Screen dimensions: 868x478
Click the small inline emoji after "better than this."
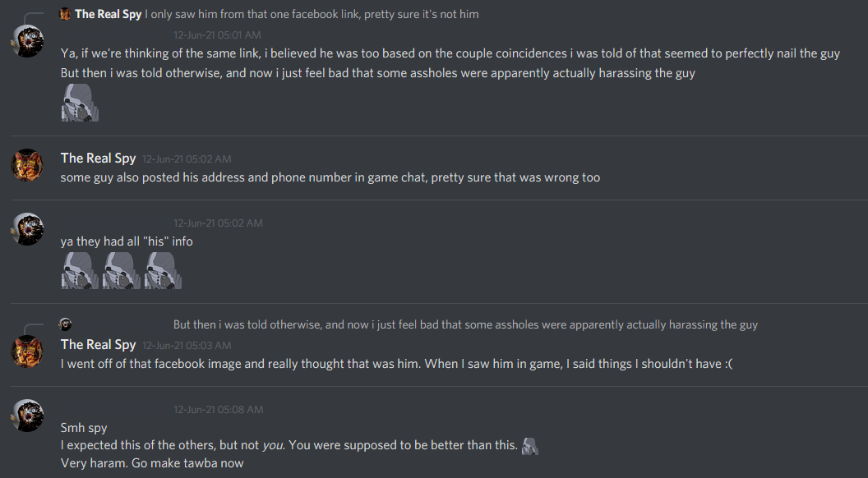pos(530,445)
